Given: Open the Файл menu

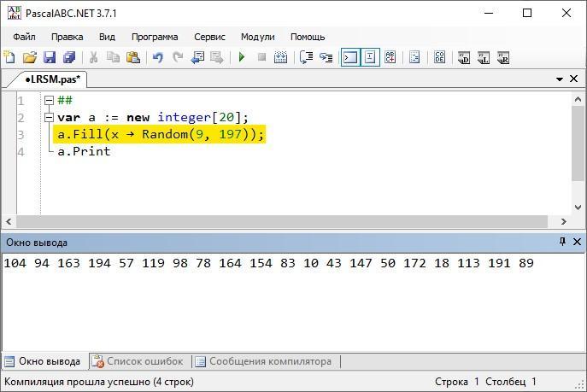Looking at the screenshot, I should [x=24, y=37].
